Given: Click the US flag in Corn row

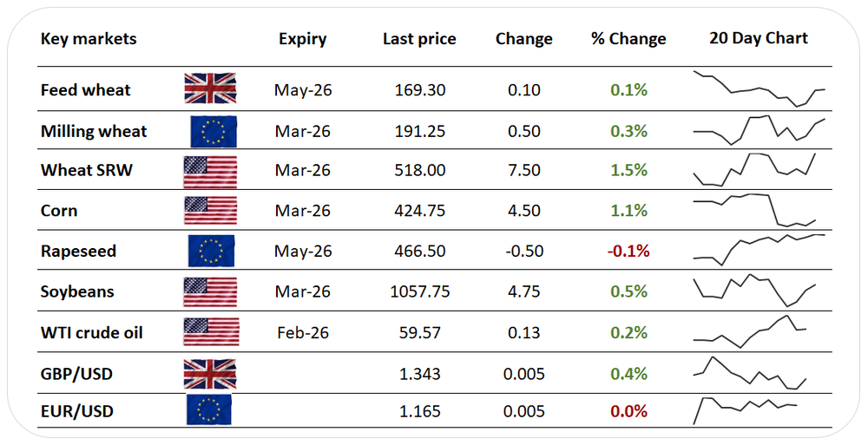Looking at the screenshot, I should [x=210, y=211].
